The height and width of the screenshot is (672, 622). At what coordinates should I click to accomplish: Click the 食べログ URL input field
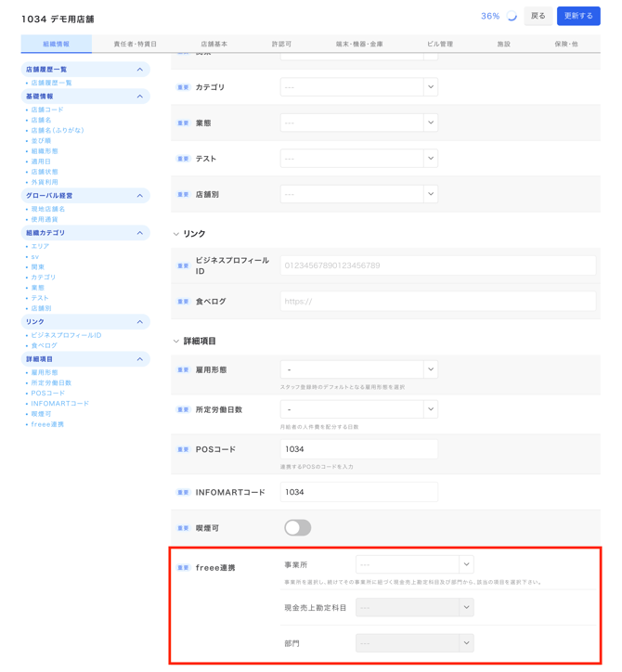coord(438,302)
